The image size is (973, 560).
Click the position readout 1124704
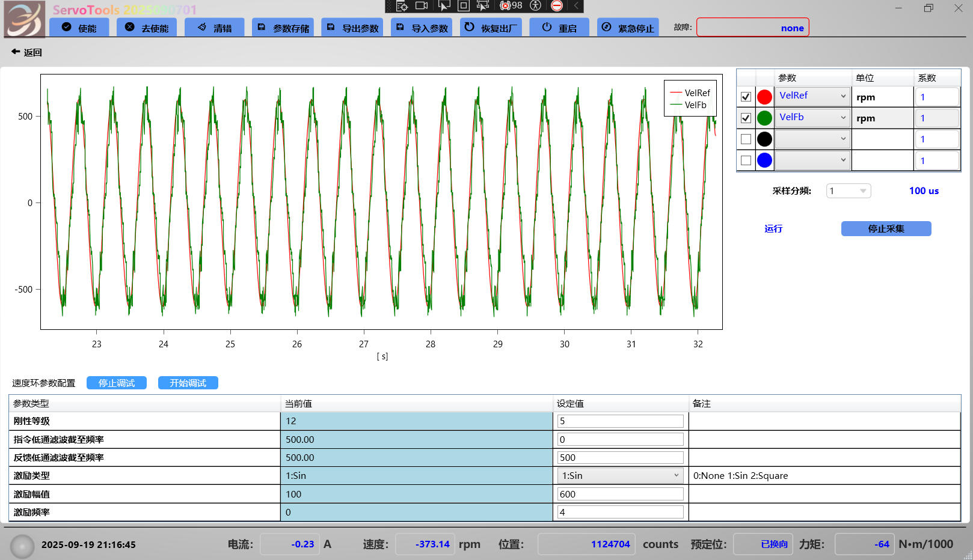[x=586, y=544]
